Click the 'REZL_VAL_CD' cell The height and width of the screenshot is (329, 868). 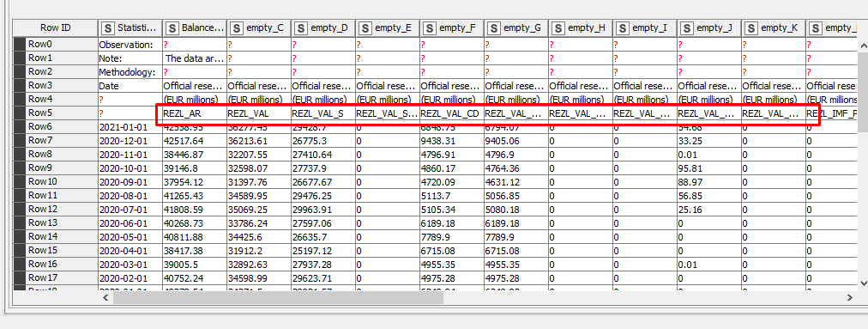click(451, 113)
